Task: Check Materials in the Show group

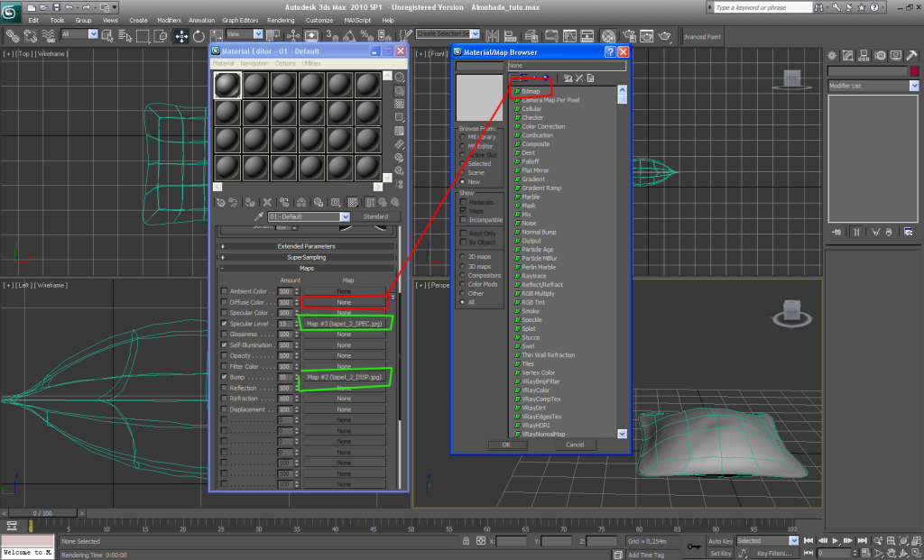Action: click(463, 202)
